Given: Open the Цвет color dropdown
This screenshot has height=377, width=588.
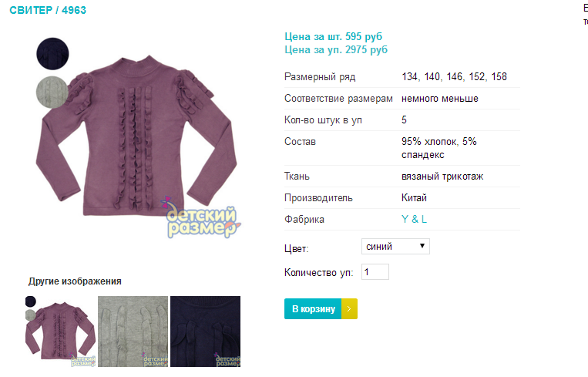Looking at the screenshot, I should pyautogui.click(x=395, y=247).
